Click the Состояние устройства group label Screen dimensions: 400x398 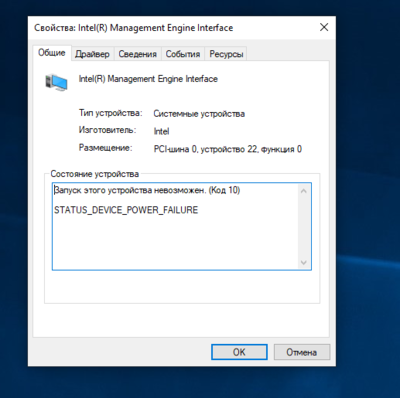tap(95, 174)
